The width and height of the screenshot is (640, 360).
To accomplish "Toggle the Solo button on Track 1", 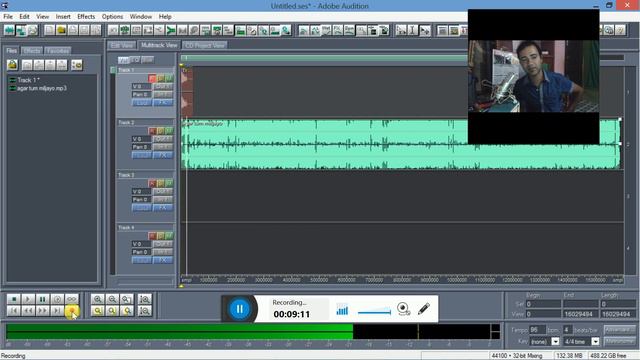I will click(x=161, y=78).
